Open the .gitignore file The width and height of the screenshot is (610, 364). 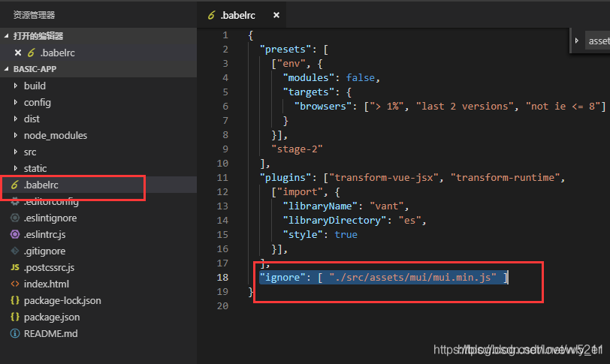pyautogui.click(x=98, y=251)
